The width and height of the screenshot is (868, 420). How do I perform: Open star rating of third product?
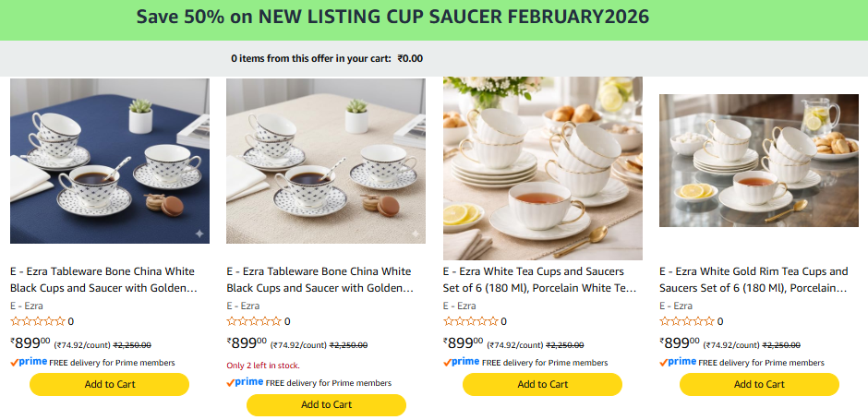470,321
